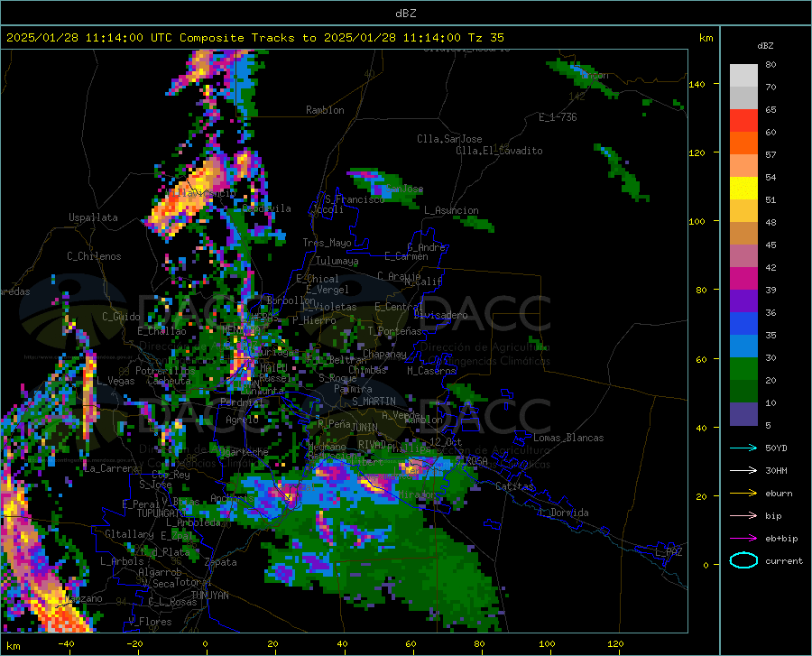Click the 'Zapata' map label
Image resolution: width=812 pixels, height=656 pixels.
click(x=221, y=562)
